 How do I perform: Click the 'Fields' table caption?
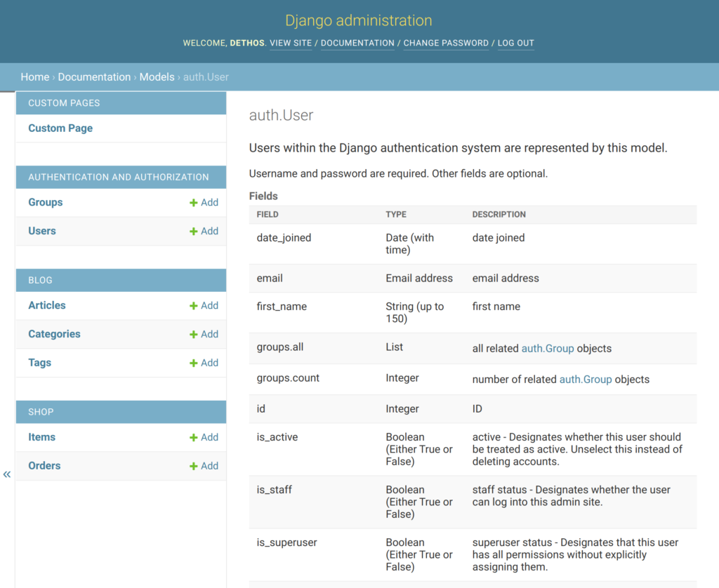(x=263, y=196)
